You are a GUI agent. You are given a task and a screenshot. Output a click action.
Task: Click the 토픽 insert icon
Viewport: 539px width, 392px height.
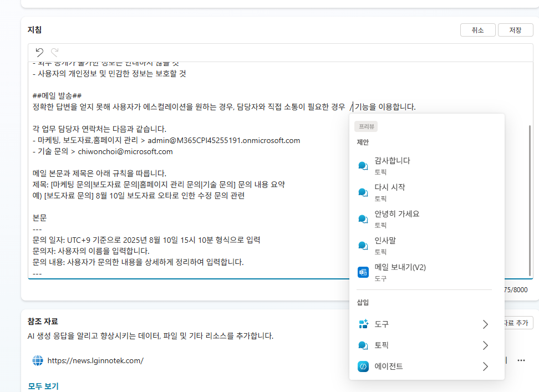pos(363,345)
